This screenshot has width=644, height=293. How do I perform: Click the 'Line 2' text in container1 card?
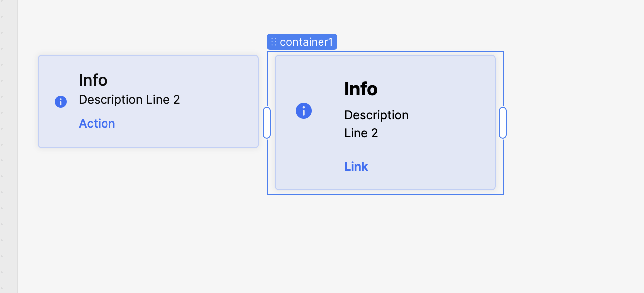tap(361, 133)
